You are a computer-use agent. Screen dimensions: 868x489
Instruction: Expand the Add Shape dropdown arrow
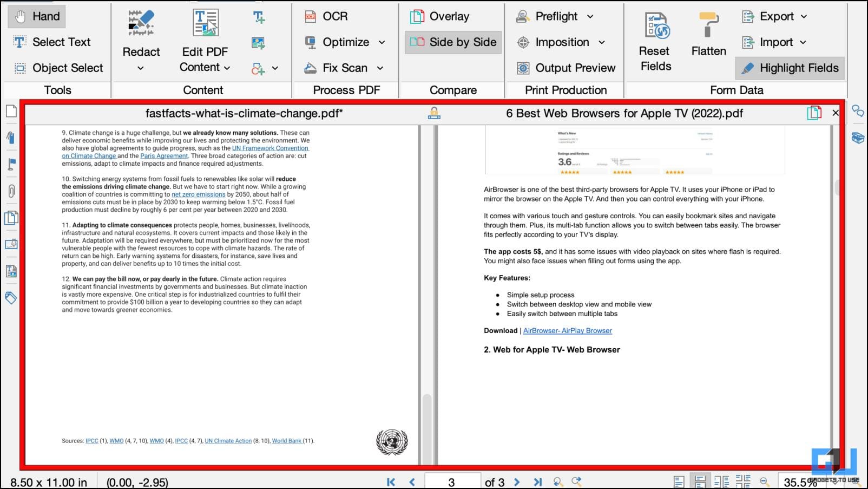click(x=275, y=68)
